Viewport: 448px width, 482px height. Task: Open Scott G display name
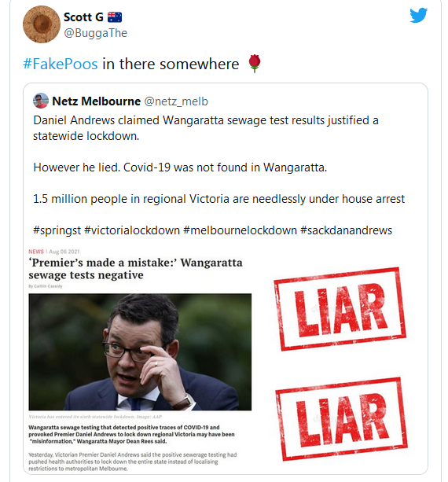coord(83,17)
